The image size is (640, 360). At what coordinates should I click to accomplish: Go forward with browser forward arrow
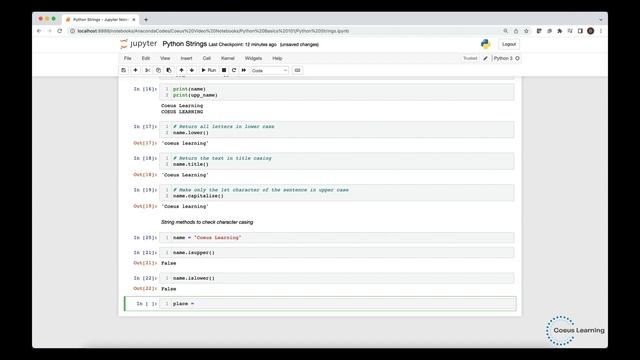tap(49, 31)
